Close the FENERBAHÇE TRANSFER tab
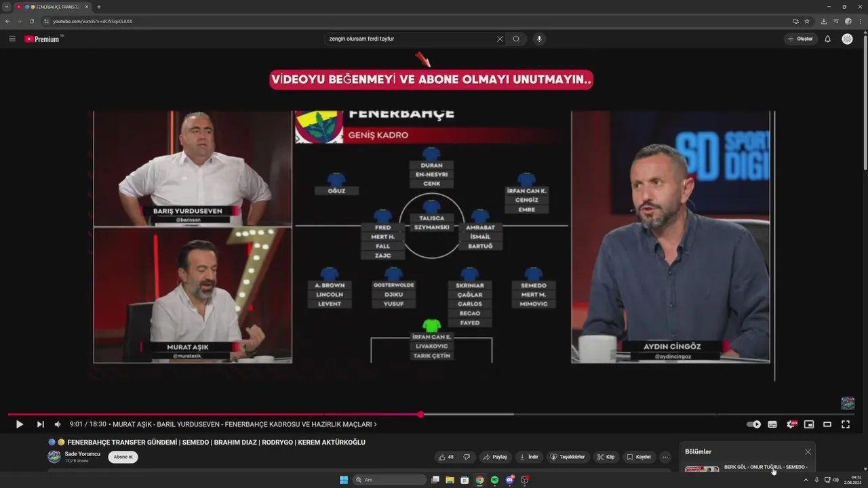Screen dimensions: 868x488 pos(87,7)
